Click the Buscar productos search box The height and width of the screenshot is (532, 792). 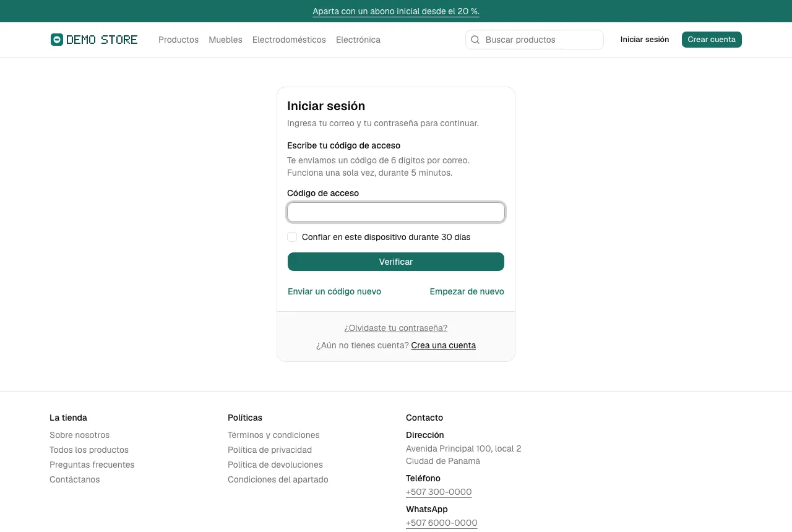[x=535, y=40]
